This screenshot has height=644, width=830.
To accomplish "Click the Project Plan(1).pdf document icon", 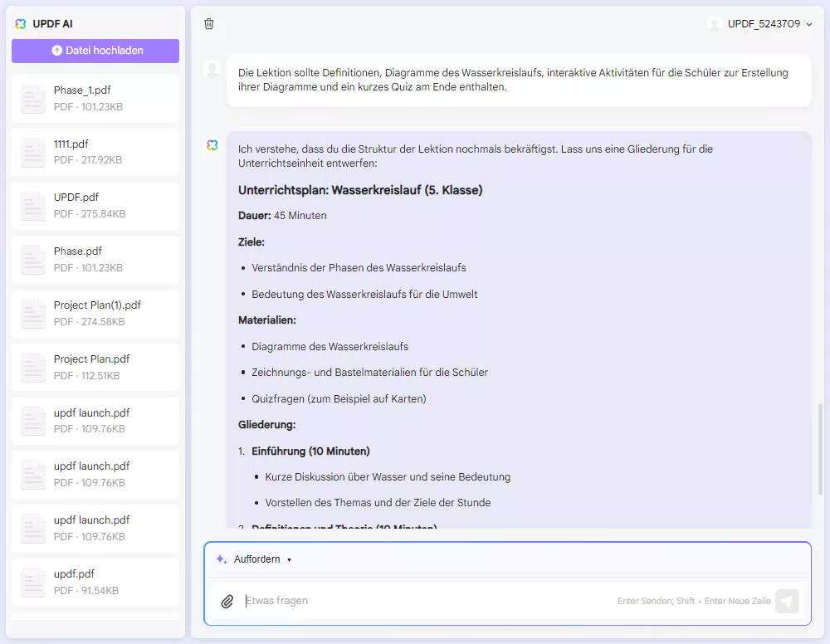I will pos(33,314).
